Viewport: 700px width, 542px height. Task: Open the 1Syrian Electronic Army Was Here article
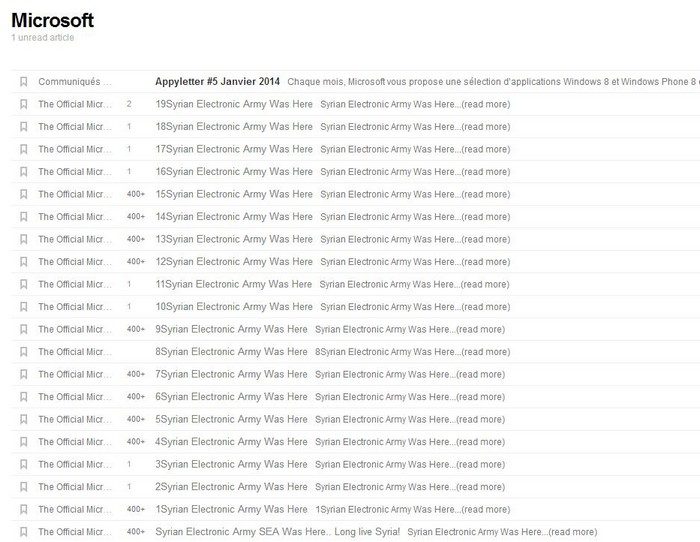pos(231,509)
